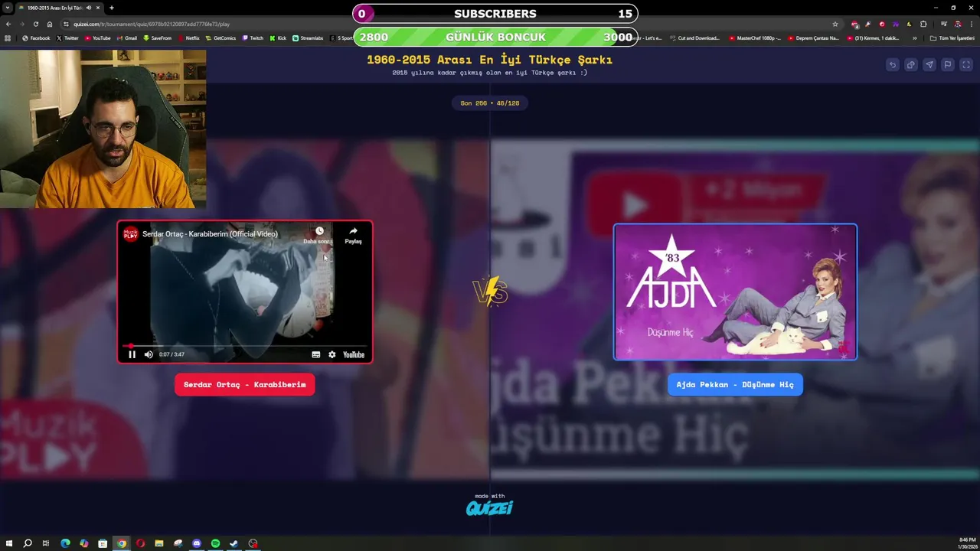
Task: Enter fullscreen with quiz toolbar icon
Action: (966, 65)
